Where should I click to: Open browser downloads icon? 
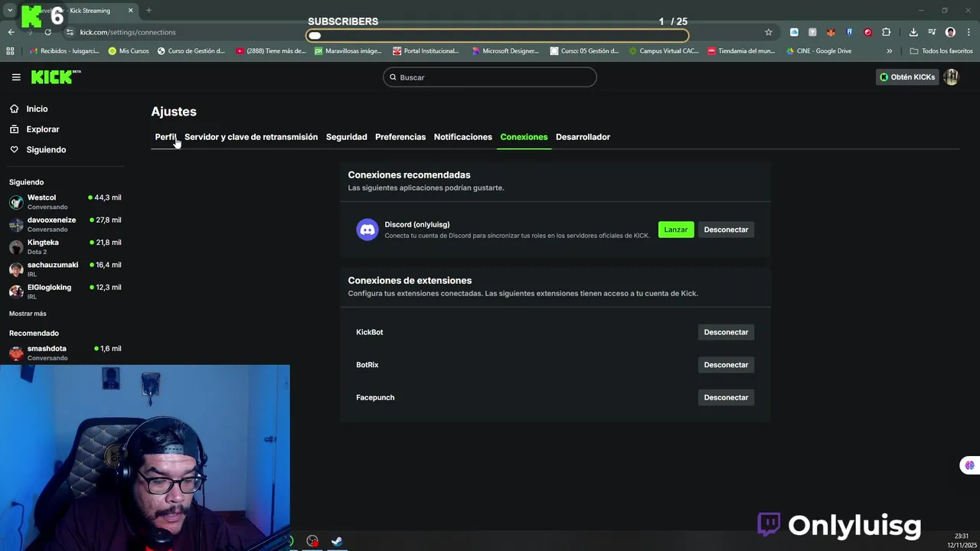click(913, 32)
